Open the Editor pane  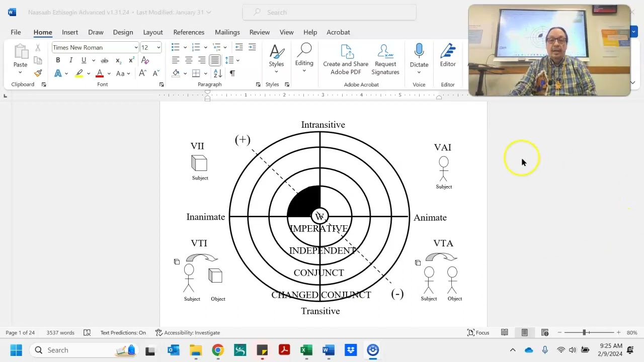(448, 55)
